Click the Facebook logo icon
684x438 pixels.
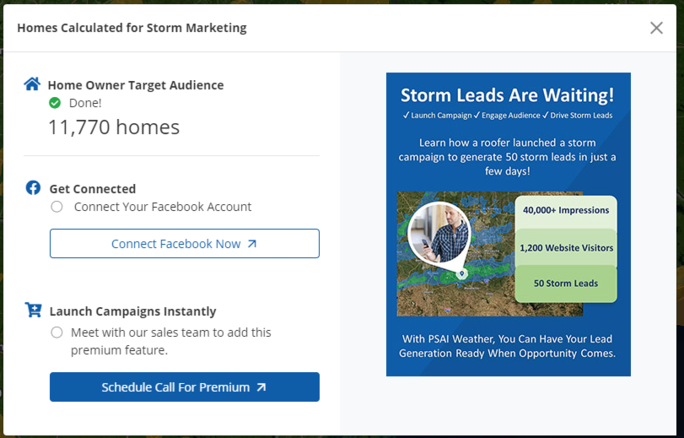[x=33, y=188]
